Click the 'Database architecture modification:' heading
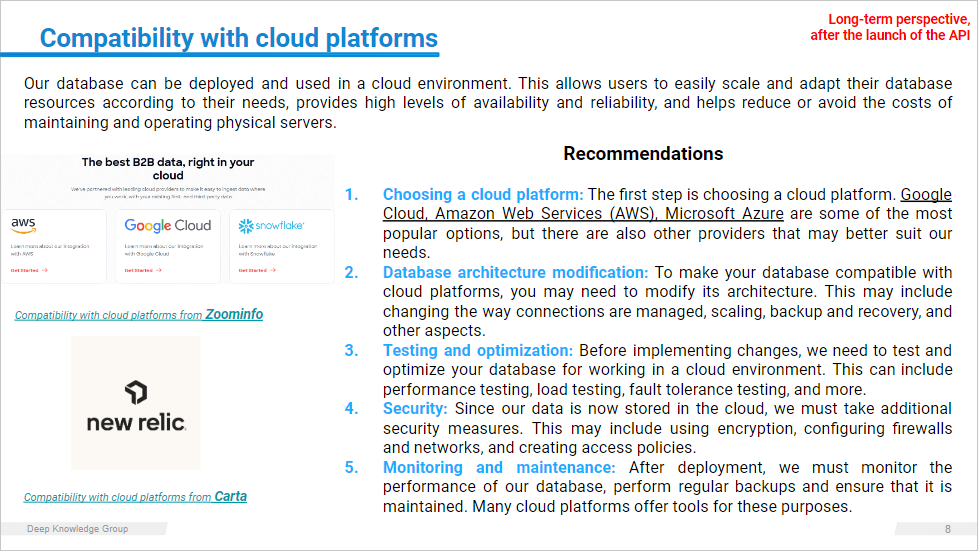The width and height of the screenshot is (979, 551). click(x=515, y=272)
